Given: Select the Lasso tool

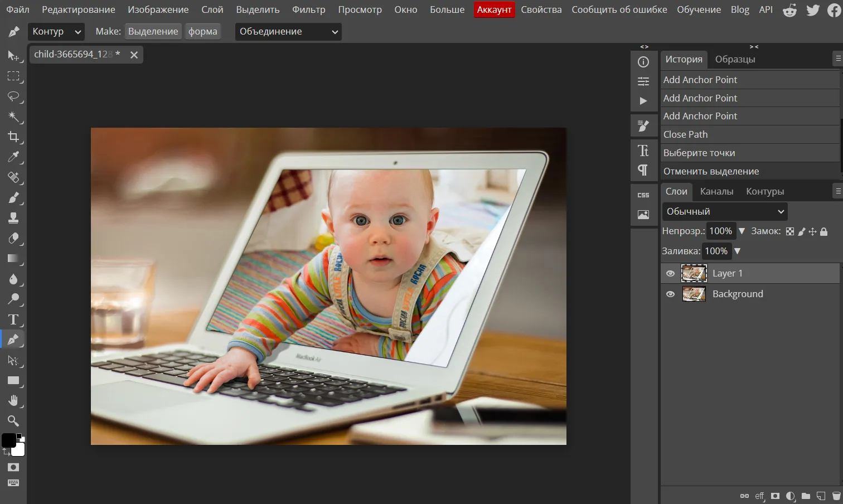Looking at the screenshot, I should (13, 96).
